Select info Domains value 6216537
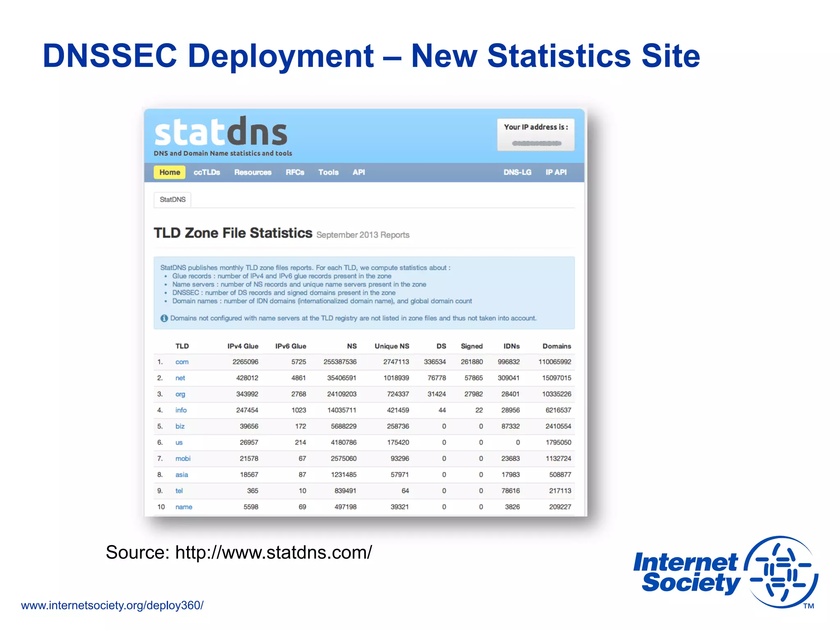This screenshot has width=840, height=630. (558, 410)
